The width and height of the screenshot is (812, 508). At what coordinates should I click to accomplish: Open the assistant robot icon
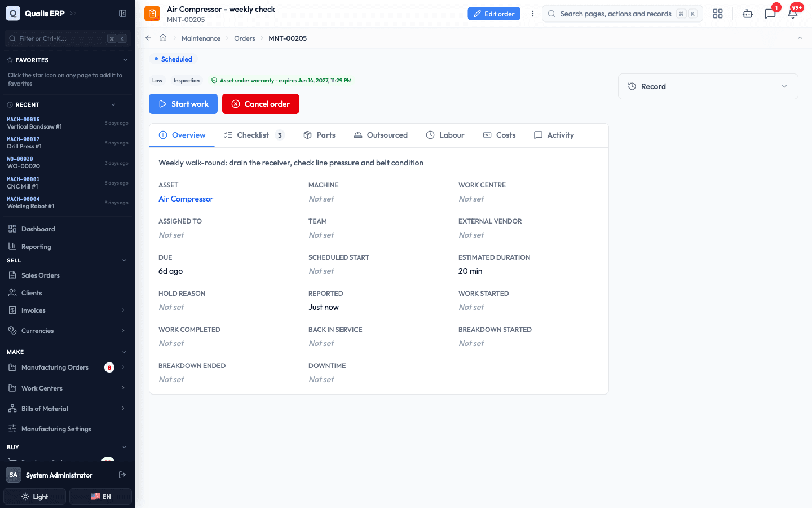(748, 14)
